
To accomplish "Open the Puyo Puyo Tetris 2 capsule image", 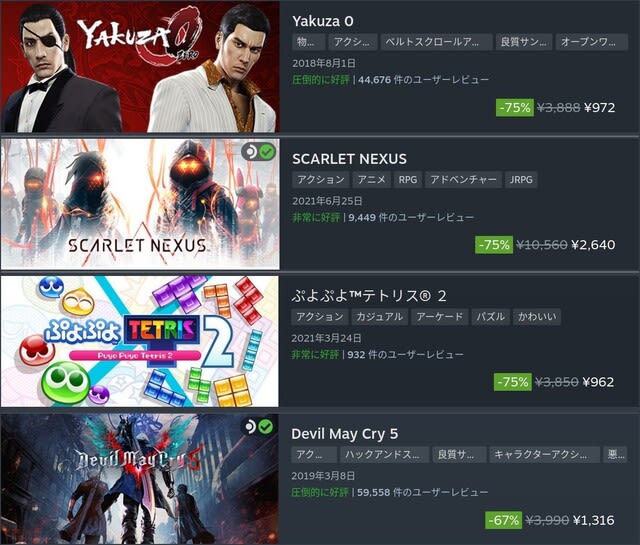I will coord(140,341).
